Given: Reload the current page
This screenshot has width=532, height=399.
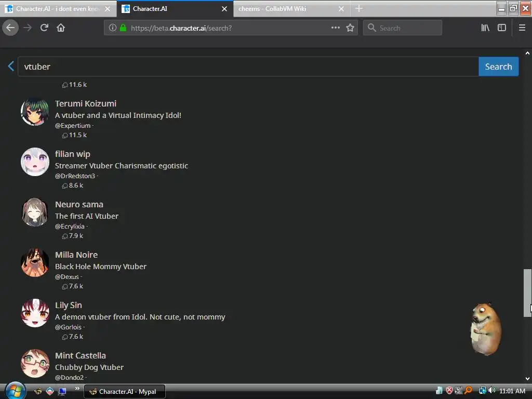Looking at the screenshot, I should click(x=44, y=28).
